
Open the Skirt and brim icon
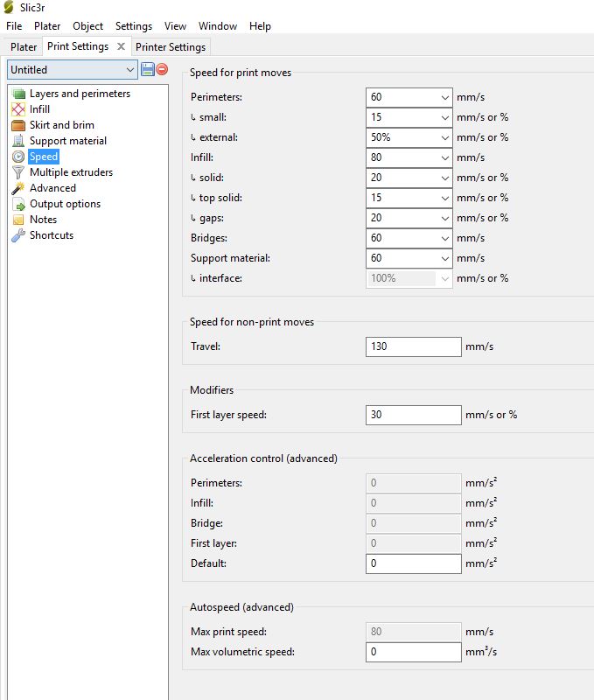(x=18, y=125)
